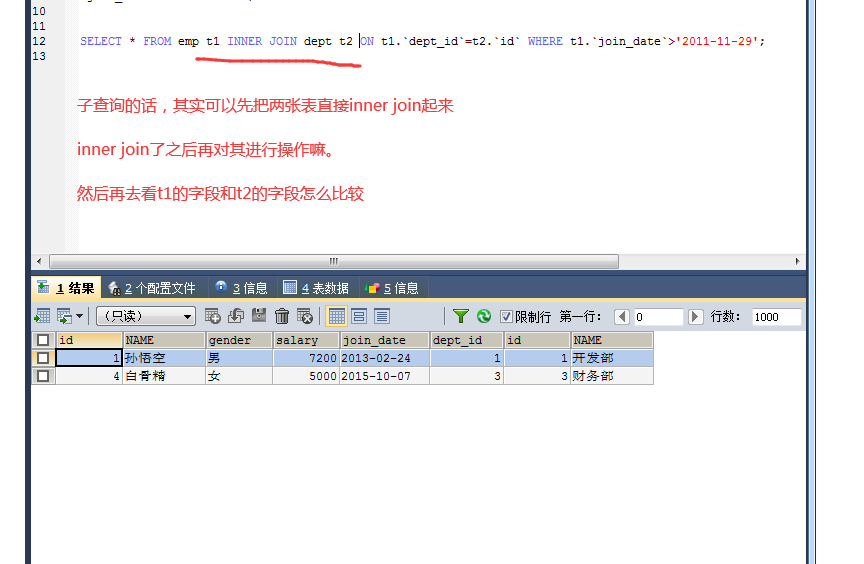This screenshot has height=564, width=864.
Task: Click the horizontal scrollbar right arrow
Action: coord(797,261)
